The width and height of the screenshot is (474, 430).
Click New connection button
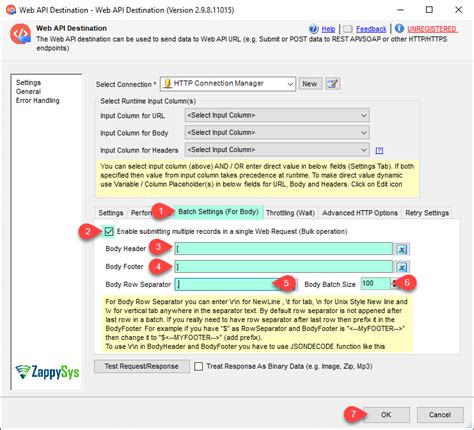(x=310, y=84)
